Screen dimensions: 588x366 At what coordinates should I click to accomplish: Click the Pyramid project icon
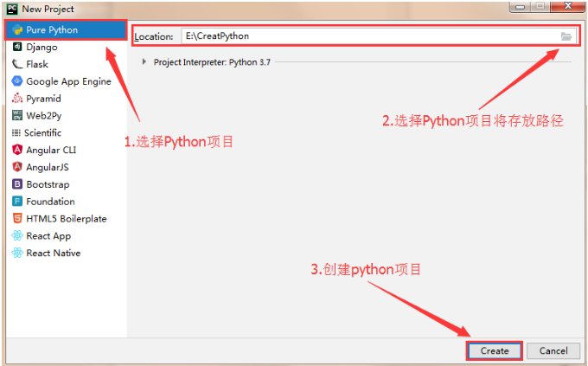[17, 99]
